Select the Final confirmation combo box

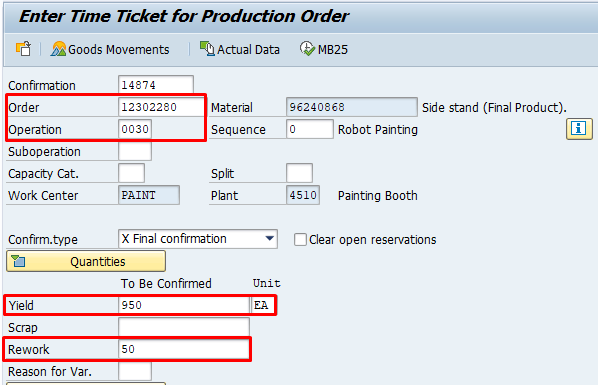pos(198,239)
